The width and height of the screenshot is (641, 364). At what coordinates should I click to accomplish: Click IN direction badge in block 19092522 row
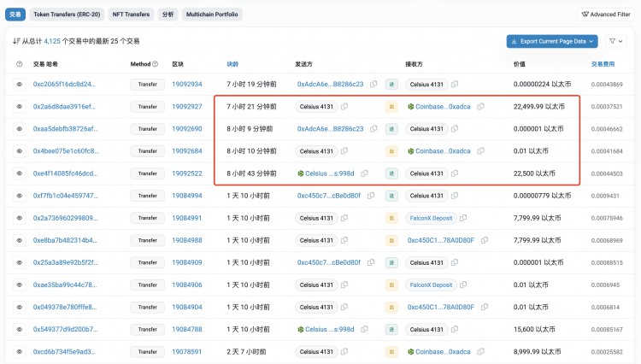391,173
